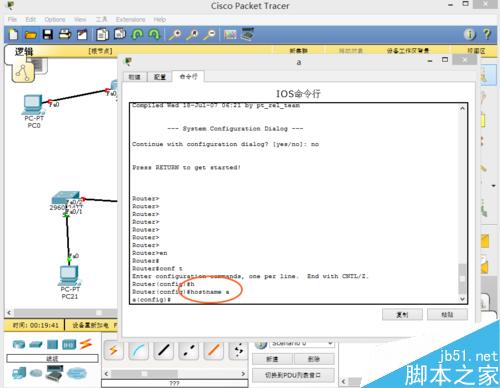Choose the orange fiber cable icon
The image size is (500, 388).
(214, 350)
